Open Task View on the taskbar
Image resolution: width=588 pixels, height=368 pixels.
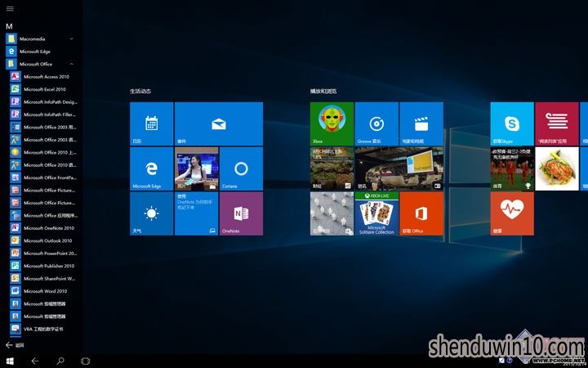pos(85,361)
